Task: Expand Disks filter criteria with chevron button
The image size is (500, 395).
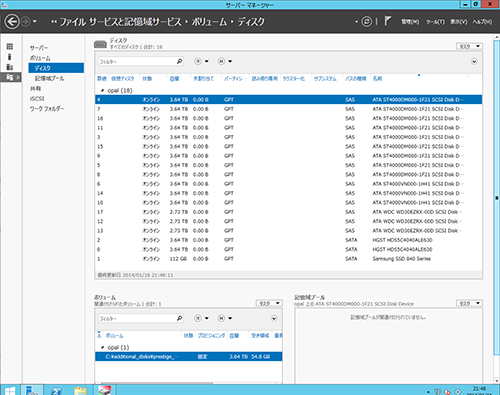Action: pyautogui.click(x=474, y=62)
